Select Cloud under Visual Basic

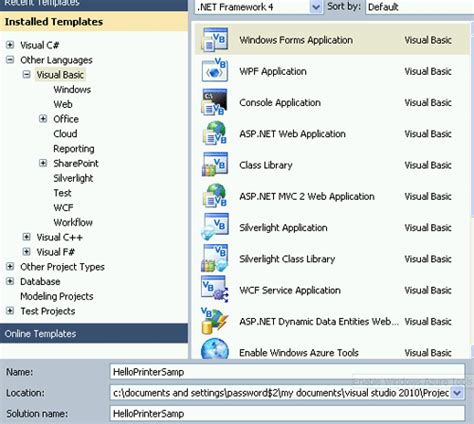click(x=65, y=134)
